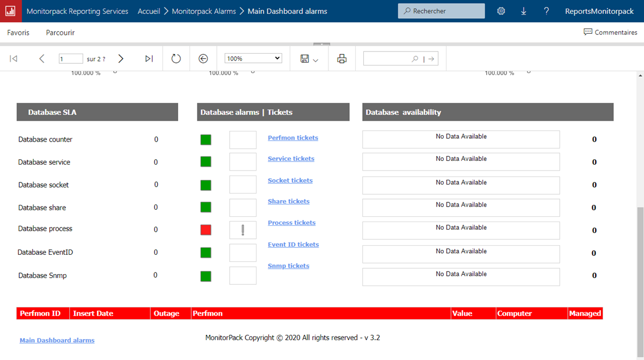Open the Favoris tab

tap(18, 33)
